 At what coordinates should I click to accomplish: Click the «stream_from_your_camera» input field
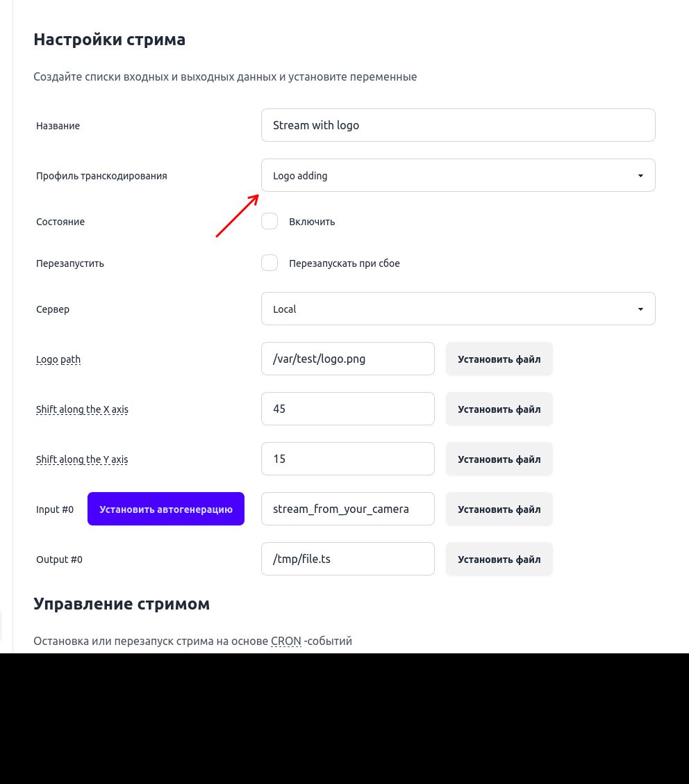tap(347, 509)
